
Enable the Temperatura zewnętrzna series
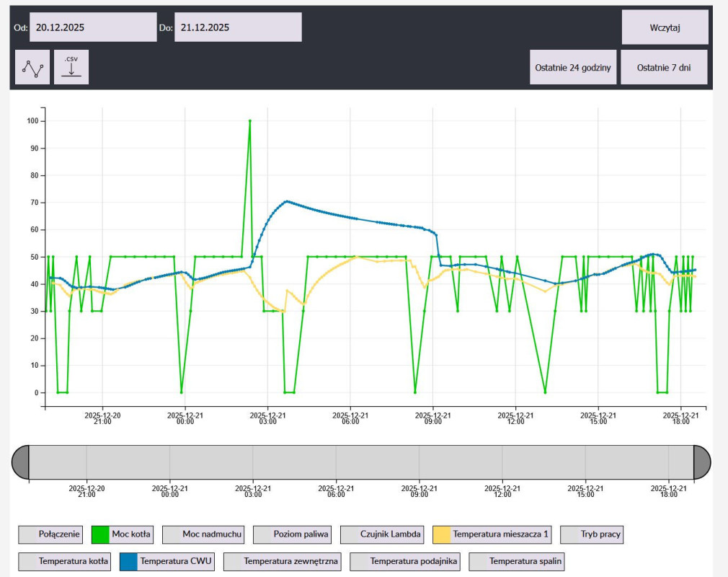(x=285, y=561)
